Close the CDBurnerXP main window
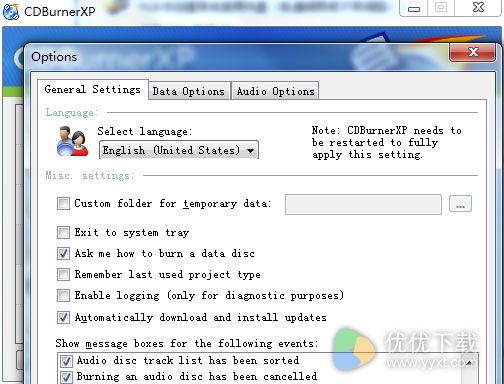This screenshot has height=384, width=504. [478, 7]
